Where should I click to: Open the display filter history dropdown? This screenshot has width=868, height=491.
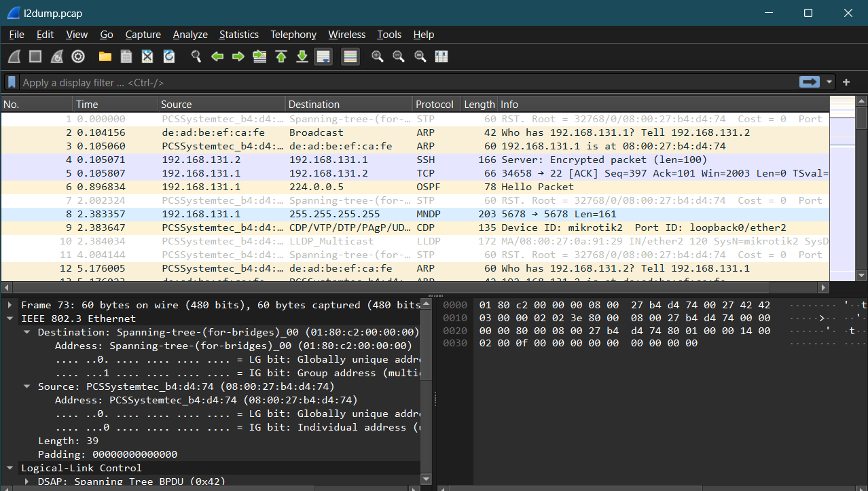(829, 82)
